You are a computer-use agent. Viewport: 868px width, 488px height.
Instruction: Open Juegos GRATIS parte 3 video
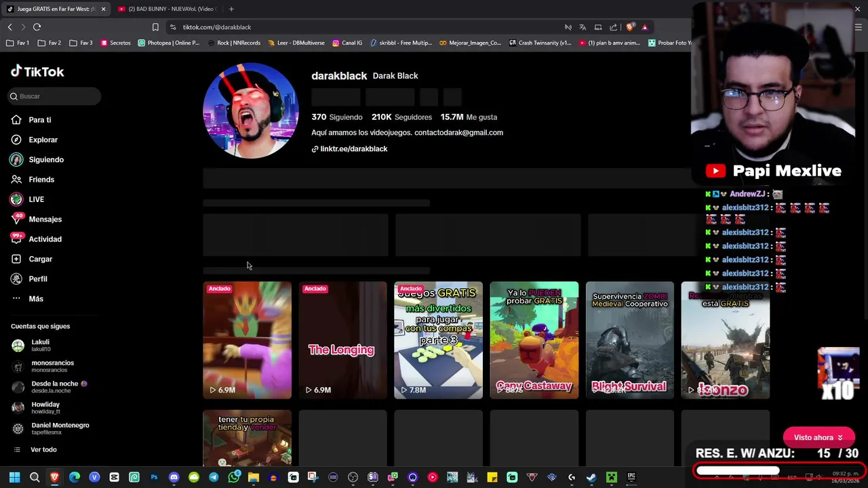[438, 340]
